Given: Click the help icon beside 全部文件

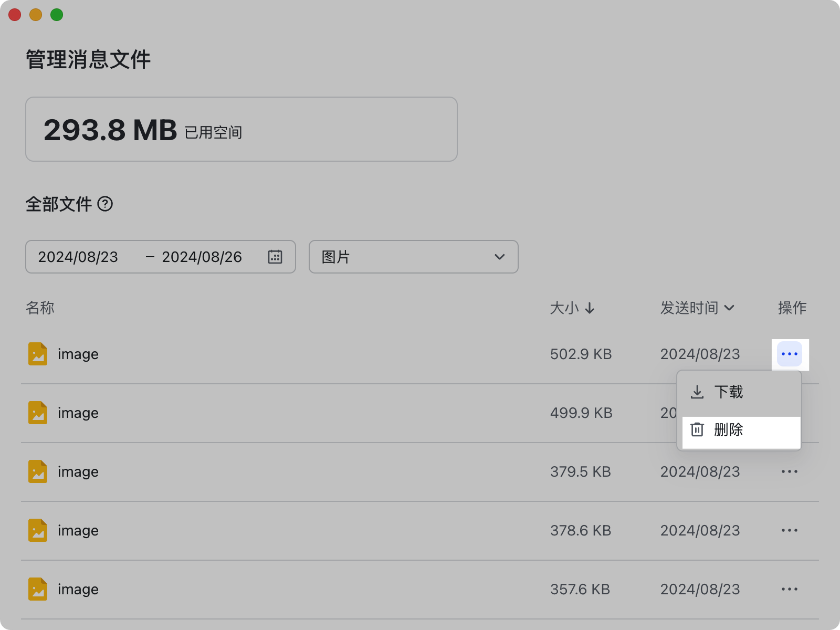Looking at the screenshot, I should click(105, 204).
